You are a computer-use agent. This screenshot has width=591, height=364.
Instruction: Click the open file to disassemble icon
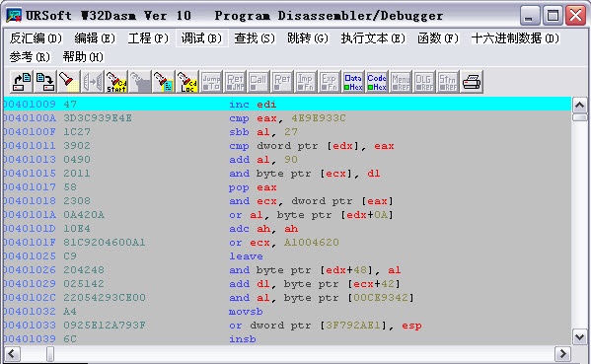22,82
